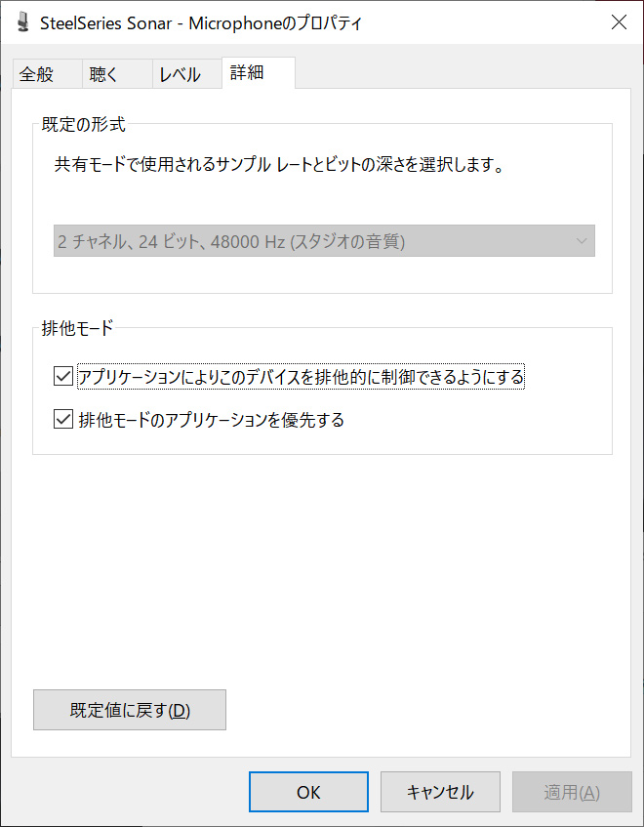The height and width of the screenshot is (827, 644).
Task: Open the 聴く tab
Action: coord(103,74)
